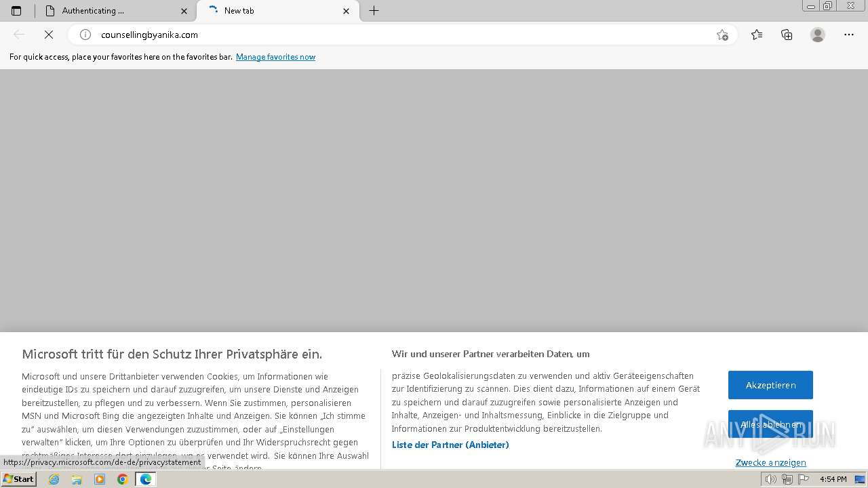Click the 4:54 PM clock

click(833, 479)
